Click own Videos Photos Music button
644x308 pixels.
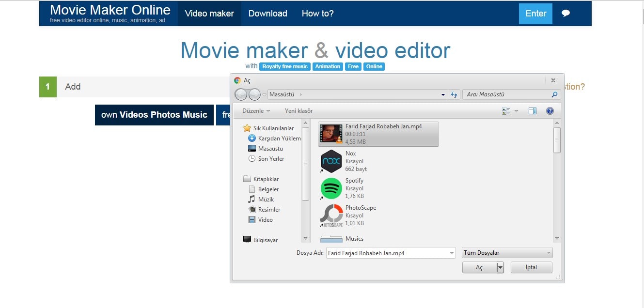(x=154, y=115)
